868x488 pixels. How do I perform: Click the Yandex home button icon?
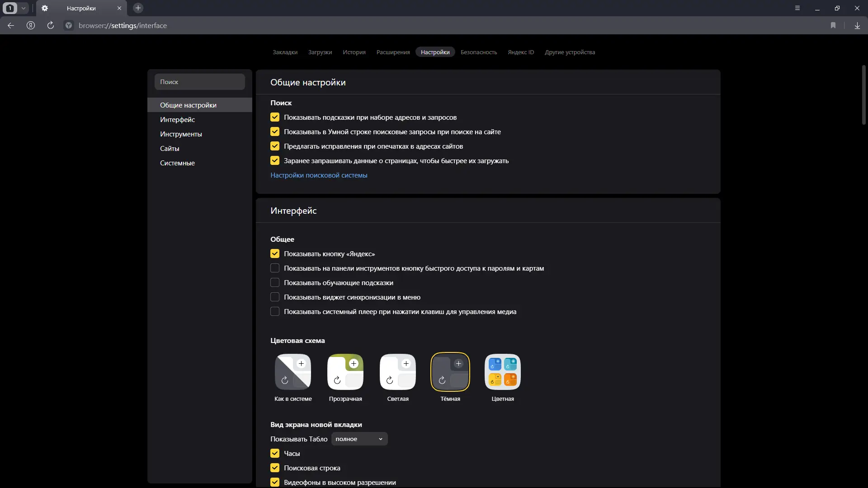click(31, 26)
